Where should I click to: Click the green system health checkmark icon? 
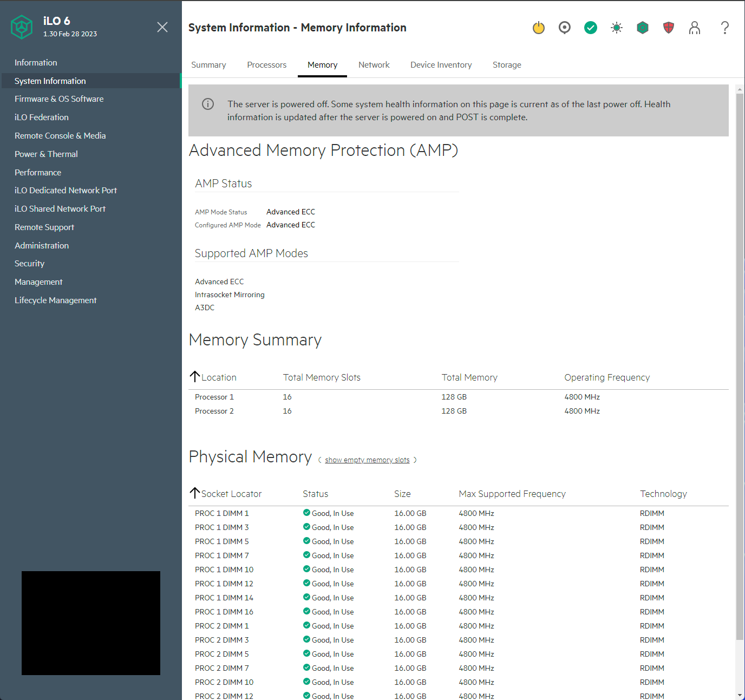tap(590, 28)
